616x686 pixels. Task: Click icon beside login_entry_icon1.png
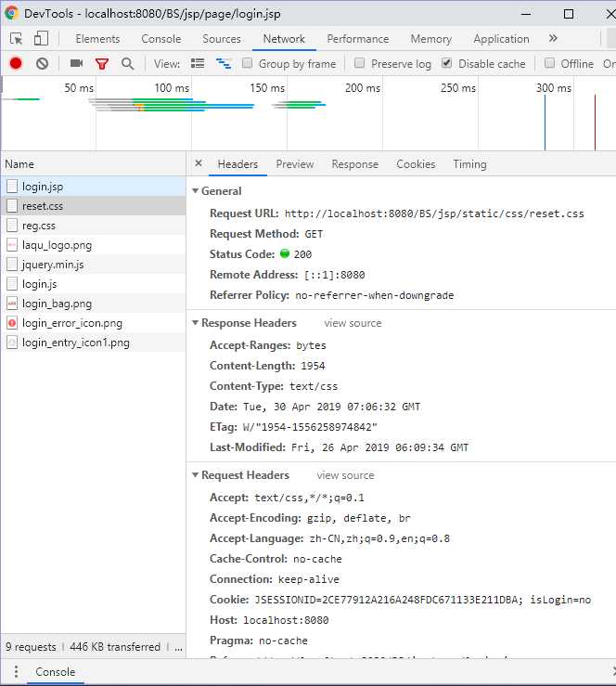(x=12, y=343)
